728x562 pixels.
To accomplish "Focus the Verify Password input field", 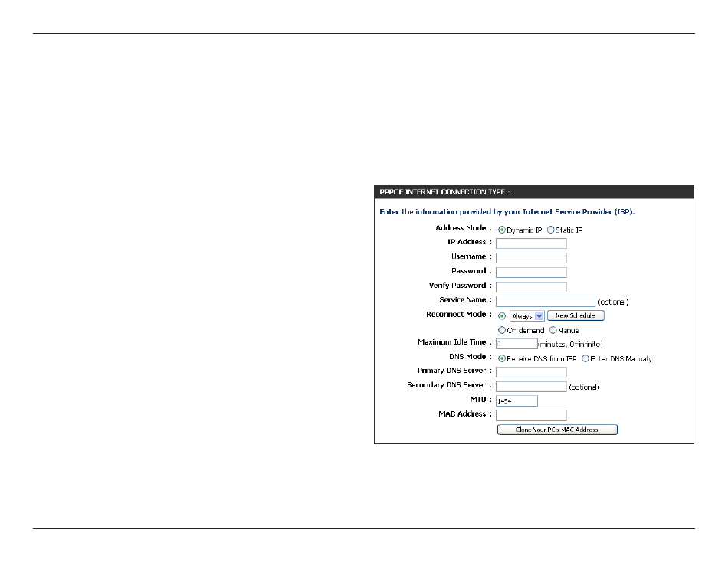I will [x=531, y=287].
